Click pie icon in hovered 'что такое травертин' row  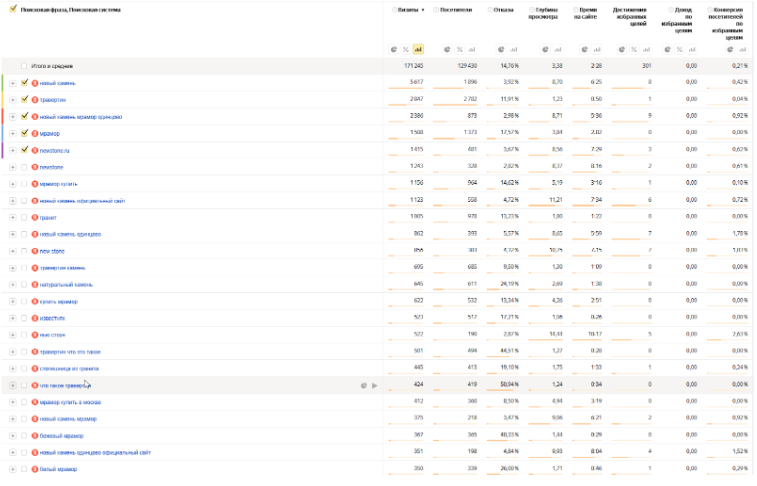364,386
